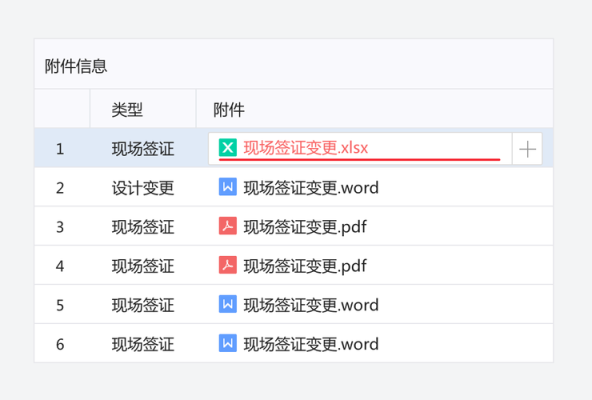
Task: Select the 设计变更 type cell
Action: click(x=143, y=188)
